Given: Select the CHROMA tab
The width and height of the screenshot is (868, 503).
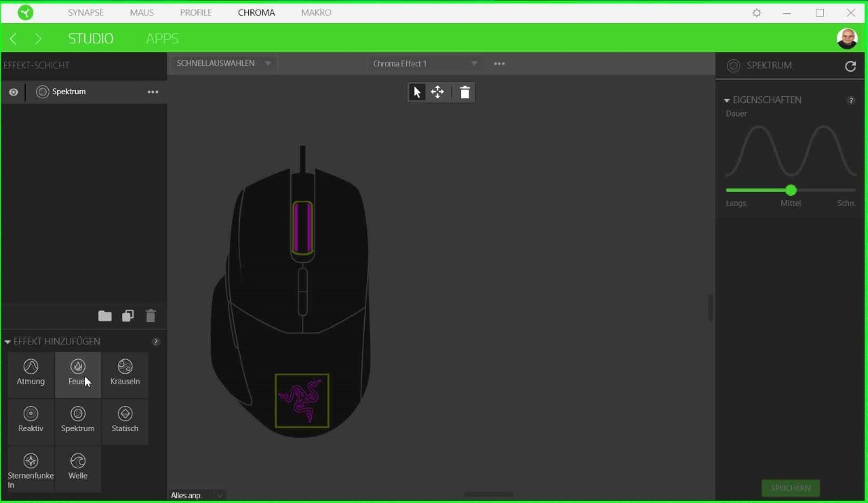Looking at the screenshot, I should point(256,12).
